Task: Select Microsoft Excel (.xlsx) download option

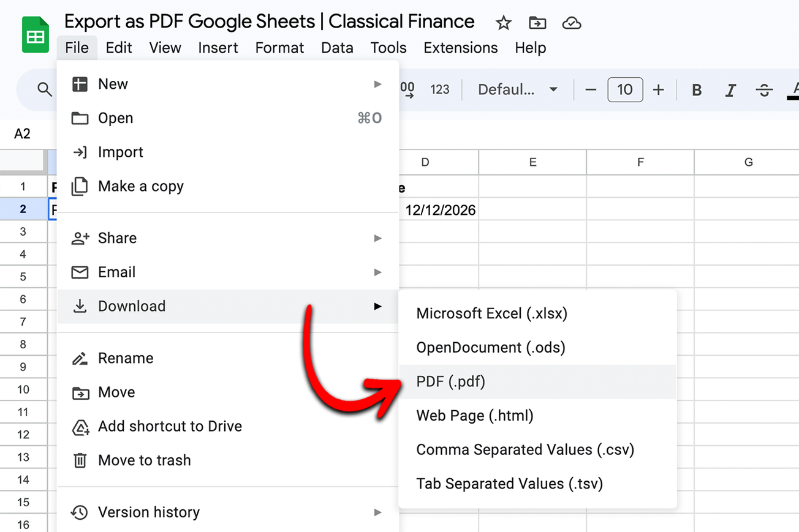Action: click(491, 313)
